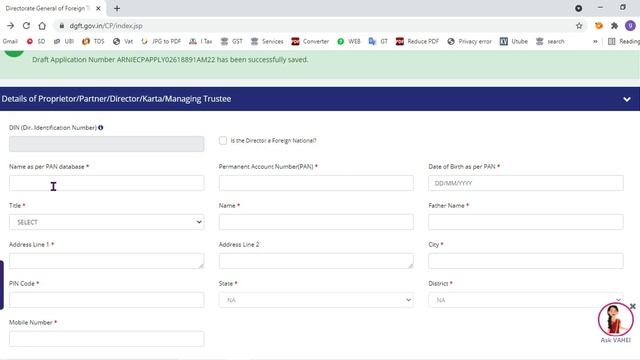Open the District dropdown

coord(526,300)
